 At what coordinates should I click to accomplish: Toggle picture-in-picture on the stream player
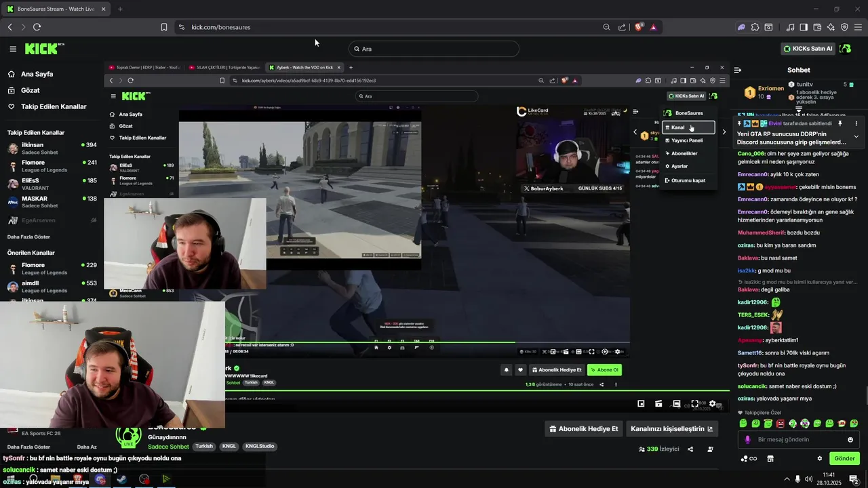(641, 404)
